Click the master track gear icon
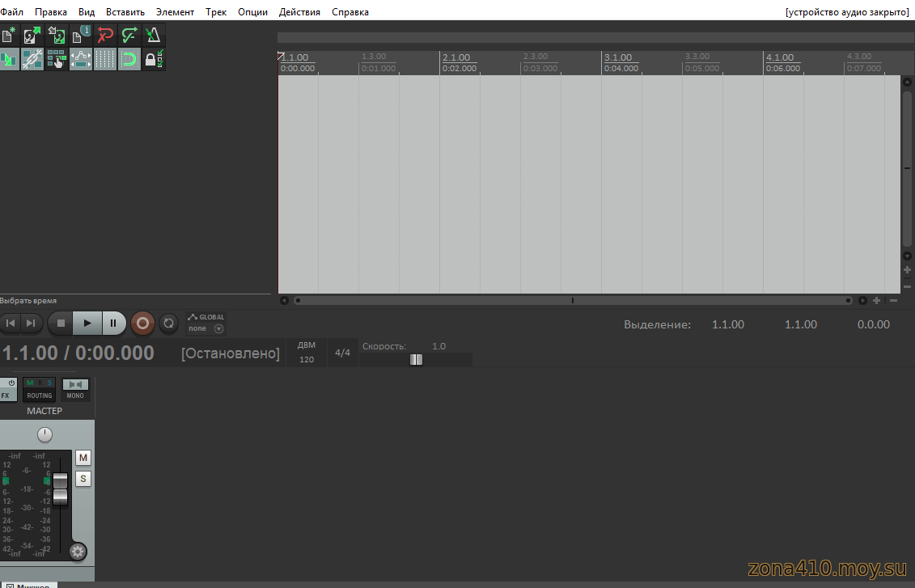Viewport: 915px width, 588px height. tap(78, 552)
